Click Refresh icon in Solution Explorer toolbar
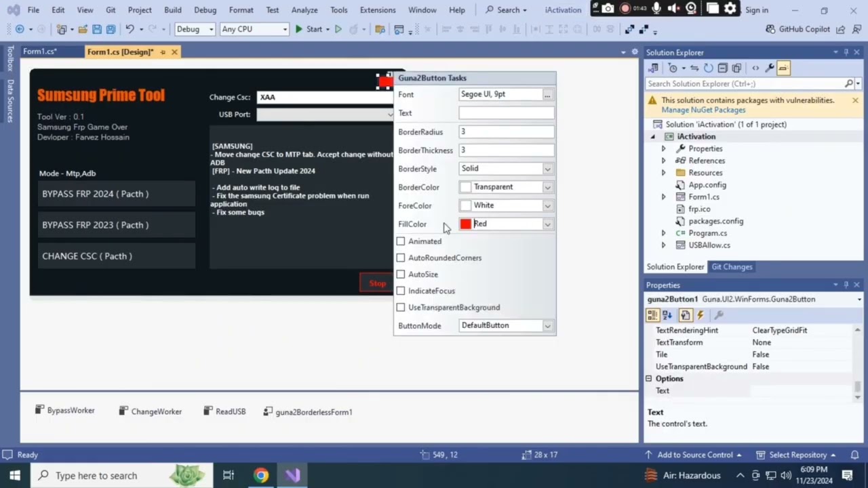This screenshot has height=488, width=868. 708,68
